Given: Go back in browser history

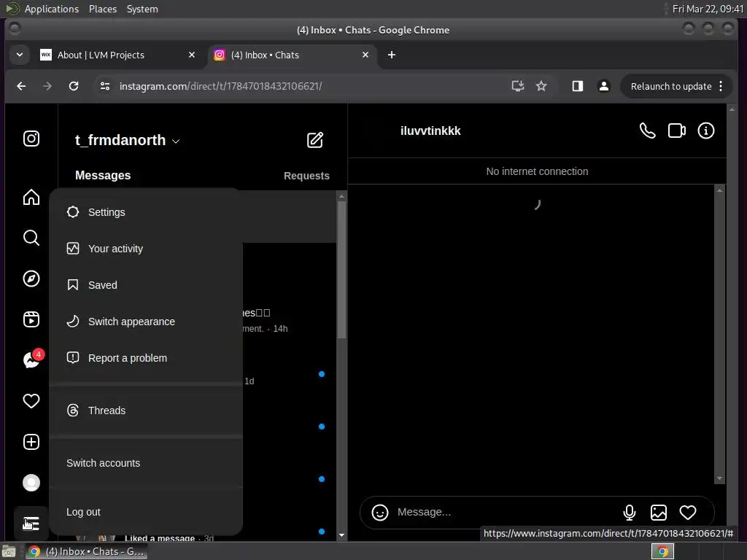Looking at the screenshot, I should pyautogui.click(x=21, y=86).
